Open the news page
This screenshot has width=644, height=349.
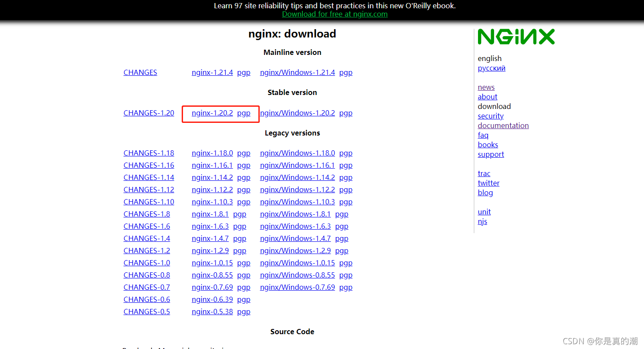pyautogui.click(x=486, y=87)
